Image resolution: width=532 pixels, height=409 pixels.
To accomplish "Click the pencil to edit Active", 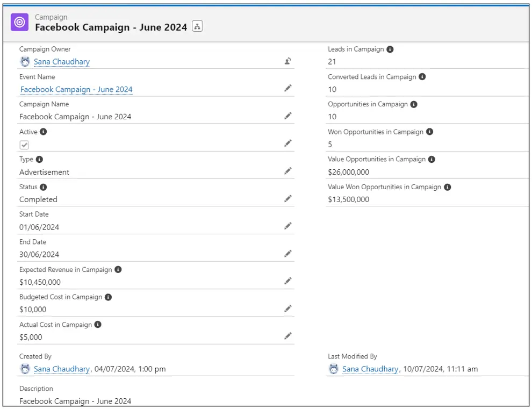I will coord(287,143).
